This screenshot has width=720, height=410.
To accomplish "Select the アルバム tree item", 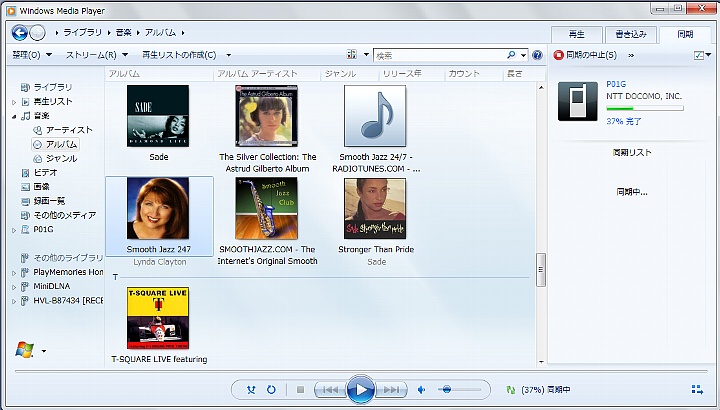I will (x=56, y=144).
